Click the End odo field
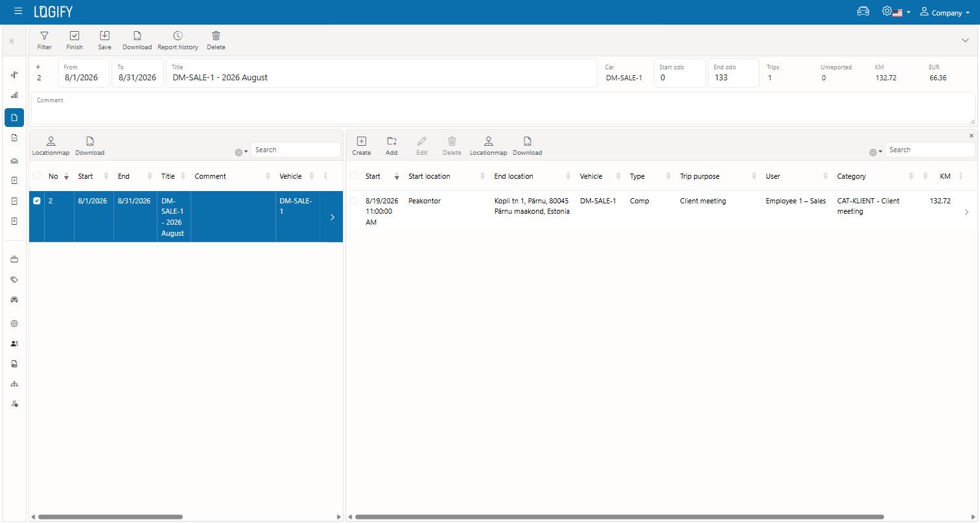The image size is (980, 524). coord(733,73)
